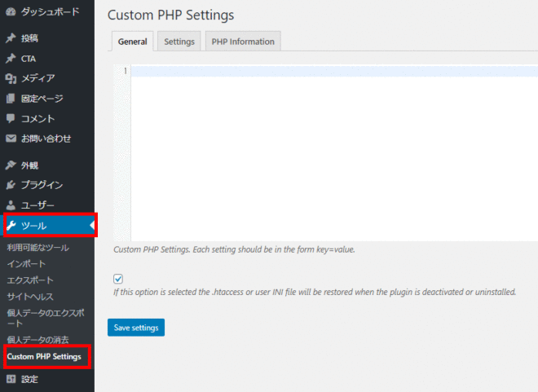Switch to the Settings tab

pyautogui.click(x=179, y=42)
